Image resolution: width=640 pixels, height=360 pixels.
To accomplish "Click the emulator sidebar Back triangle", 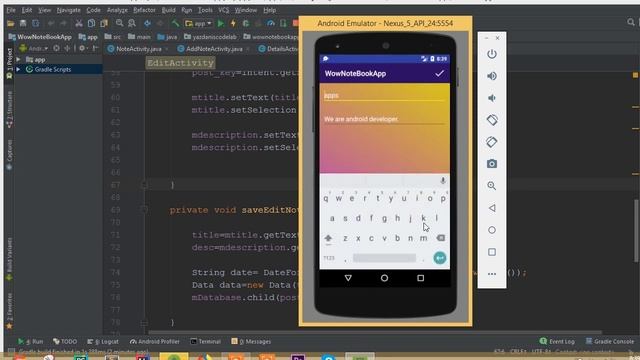I will tap(492, 208).
